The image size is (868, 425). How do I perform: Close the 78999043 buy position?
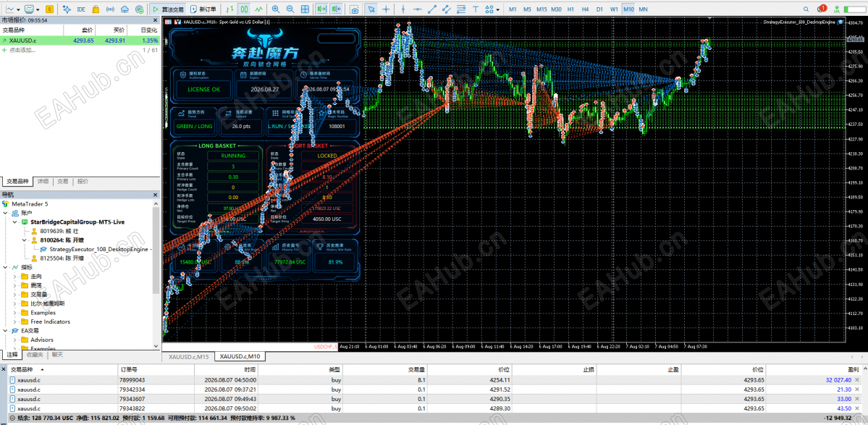coord(858,380)
